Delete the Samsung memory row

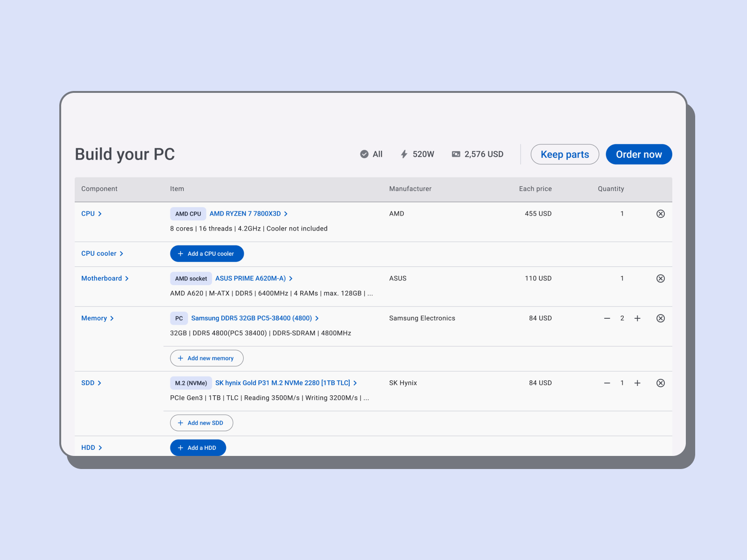pyautogui.click(x=661, y=318)
